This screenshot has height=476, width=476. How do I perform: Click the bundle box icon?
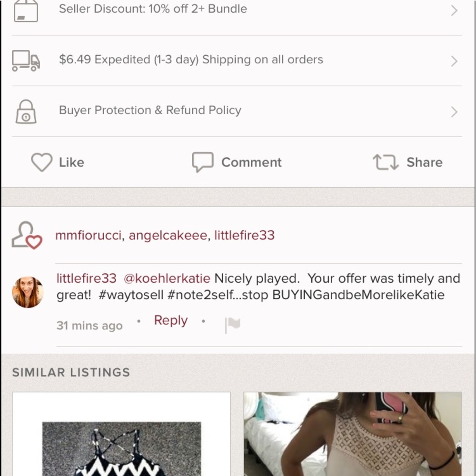[x=26, y=10]
